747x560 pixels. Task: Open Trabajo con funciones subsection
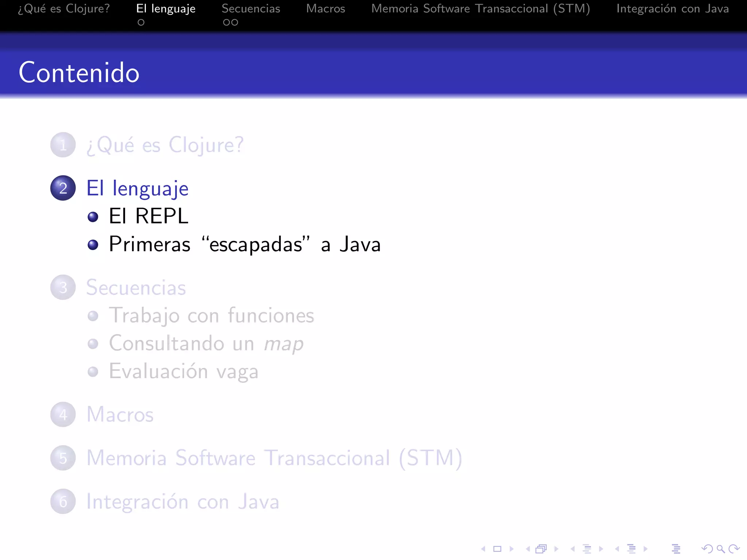pyautogui.click(x=212, y=316)
